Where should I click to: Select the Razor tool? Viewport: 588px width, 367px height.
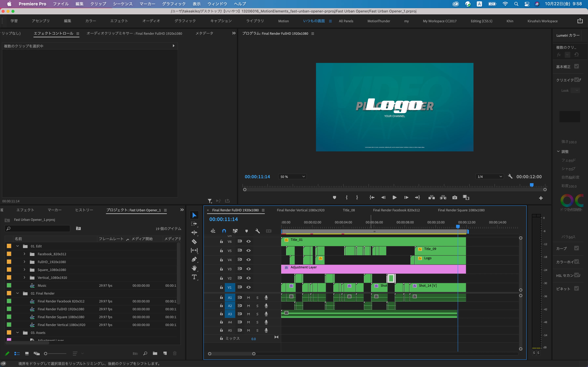click(x=194, y=241)
